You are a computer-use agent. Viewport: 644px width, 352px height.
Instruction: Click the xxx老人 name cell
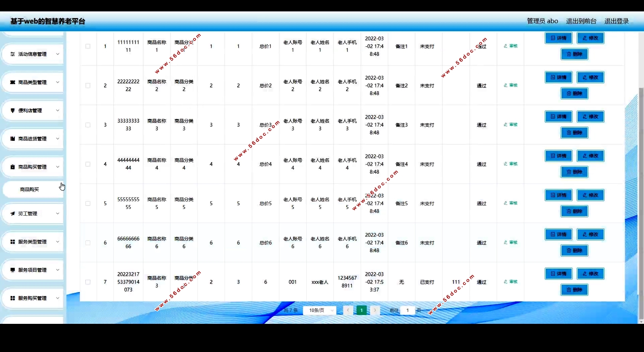click(x=320, y=282)
